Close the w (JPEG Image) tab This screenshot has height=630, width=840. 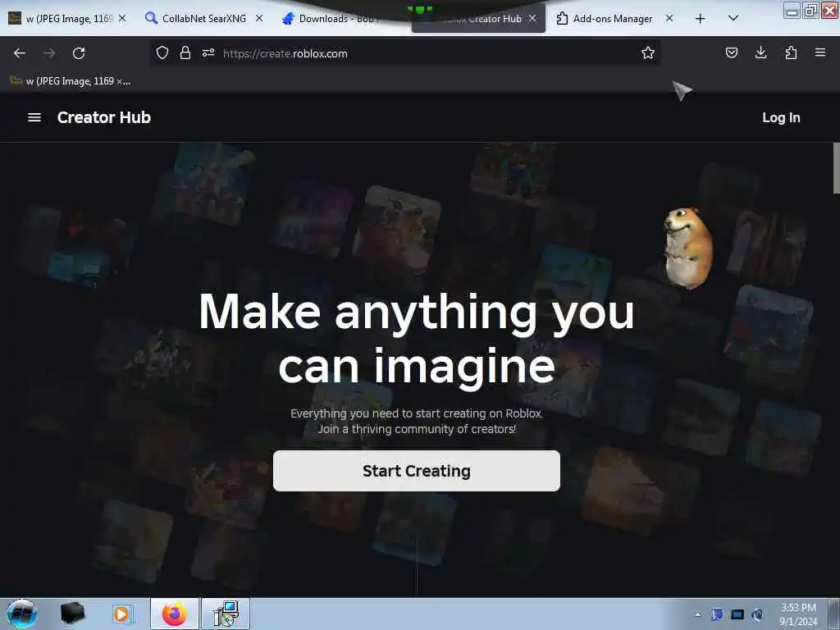[x=122, y=18]
